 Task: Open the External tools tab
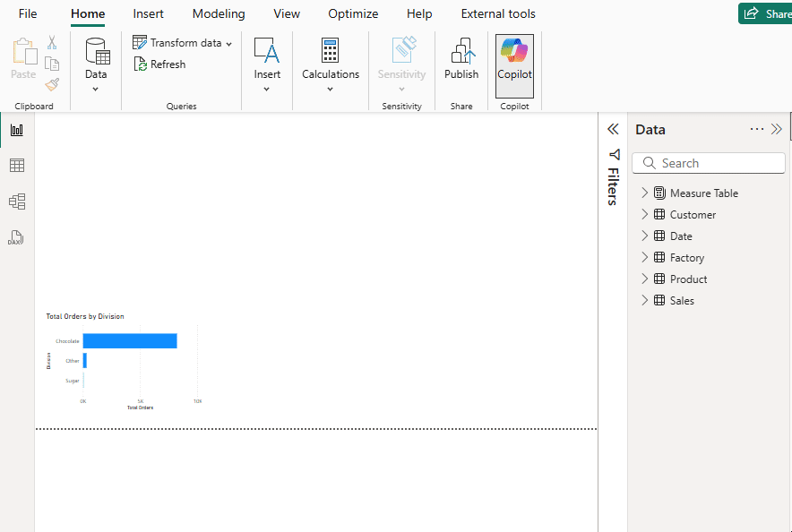498,13
